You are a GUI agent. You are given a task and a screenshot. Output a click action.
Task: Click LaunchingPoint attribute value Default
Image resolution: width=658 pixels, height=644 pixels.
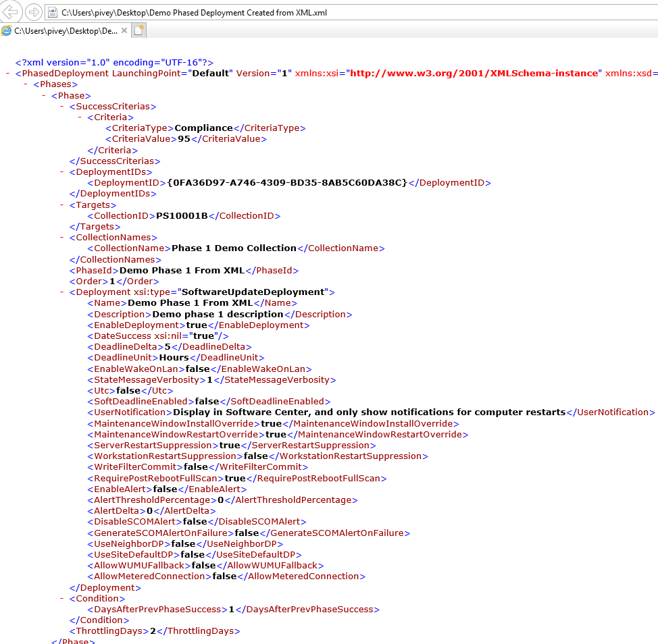[211, 74]
